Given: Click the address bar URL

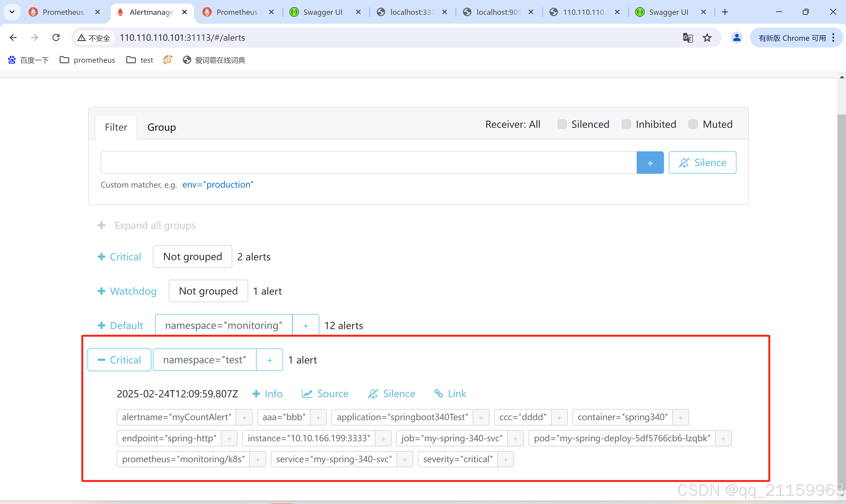Looking at the screenshot, I should (x=182, y=38).
